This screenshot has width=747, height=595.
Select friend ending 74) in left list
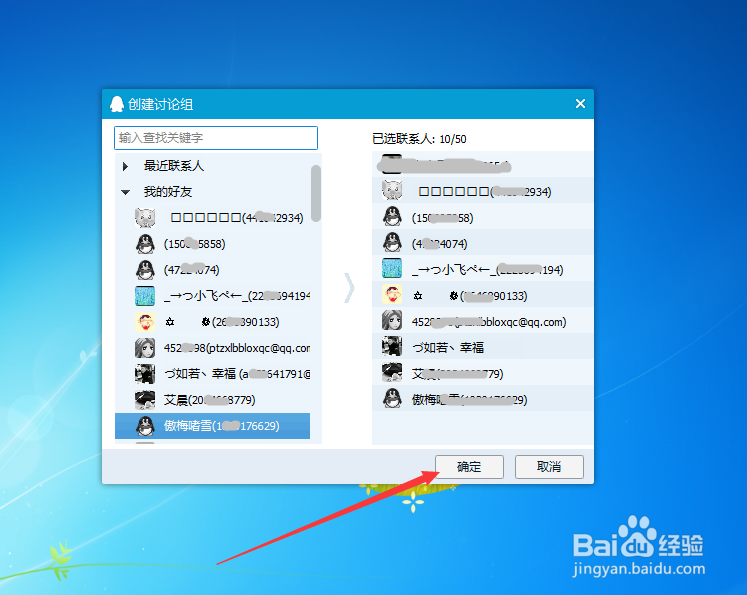pos(212,270)
